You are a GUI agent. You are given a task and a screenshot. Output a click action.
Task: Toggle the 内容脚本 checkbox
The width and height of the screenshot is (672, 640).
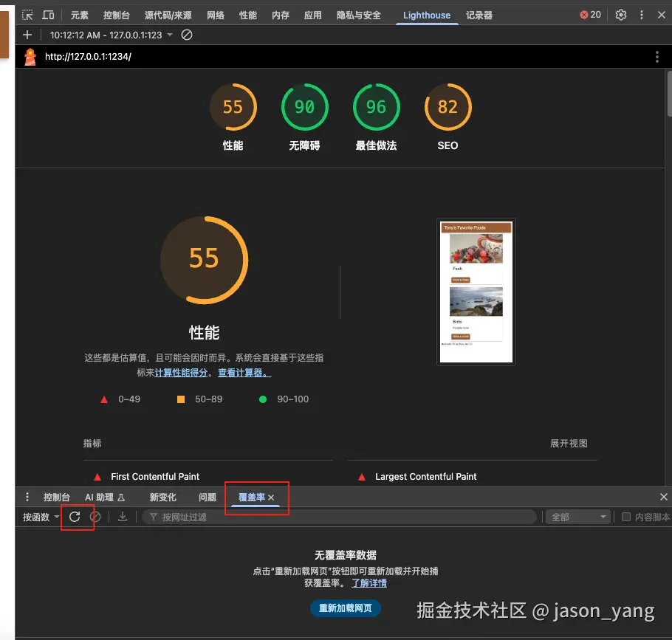[625, 517]
